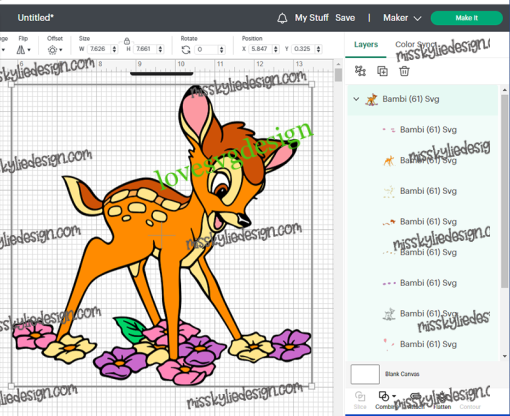Click the canvas scroll up arrow

[x=338, y=64]
